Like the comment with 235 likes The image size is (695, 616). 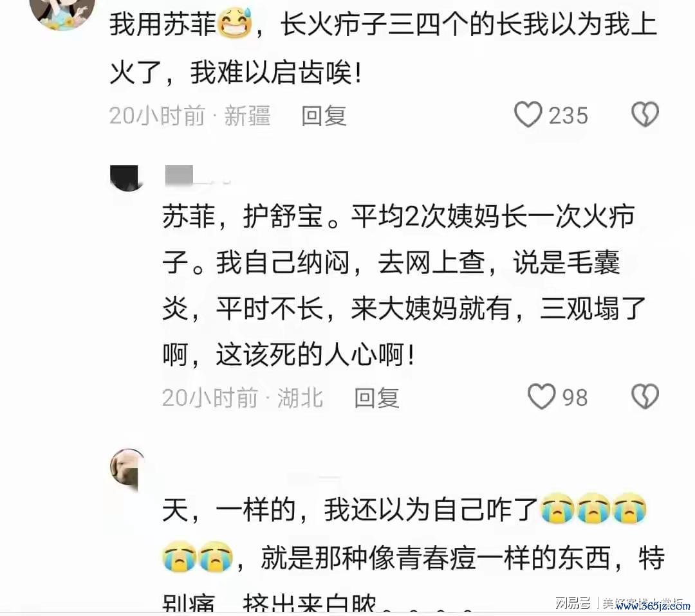528,114
